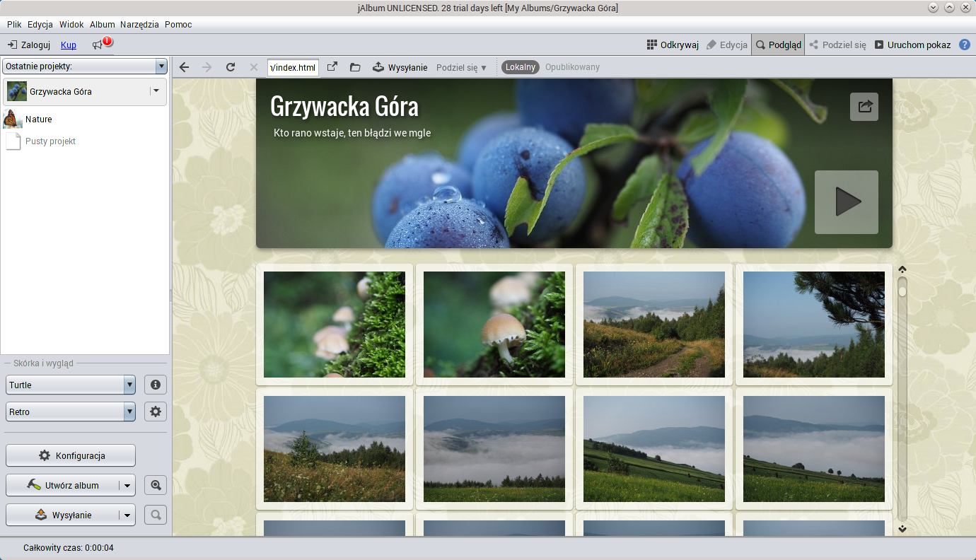Show skin info for Turtle
976x560 pixels.
click(156, 385)
